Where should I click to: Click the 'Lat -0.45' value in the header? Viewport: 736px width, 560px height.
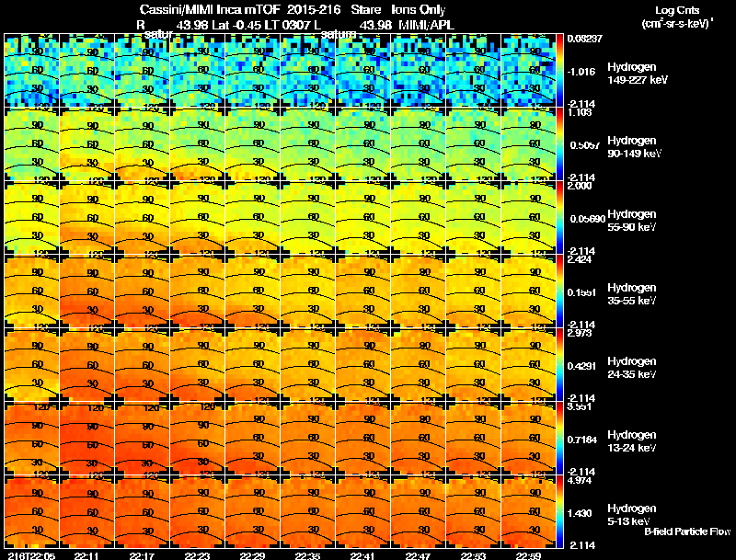coord(236,26)
